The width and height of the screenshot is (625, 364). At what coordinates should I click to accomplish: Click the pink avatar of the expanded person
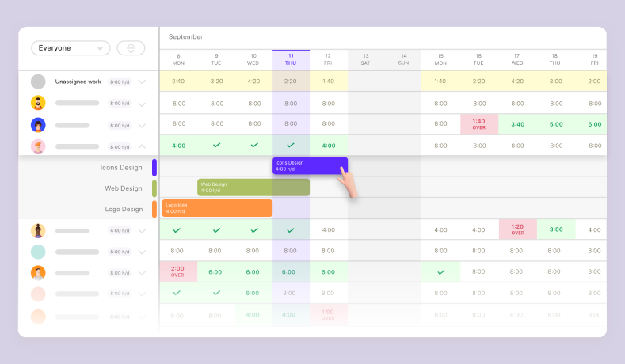pyautogui.click(x=38, y=146)
